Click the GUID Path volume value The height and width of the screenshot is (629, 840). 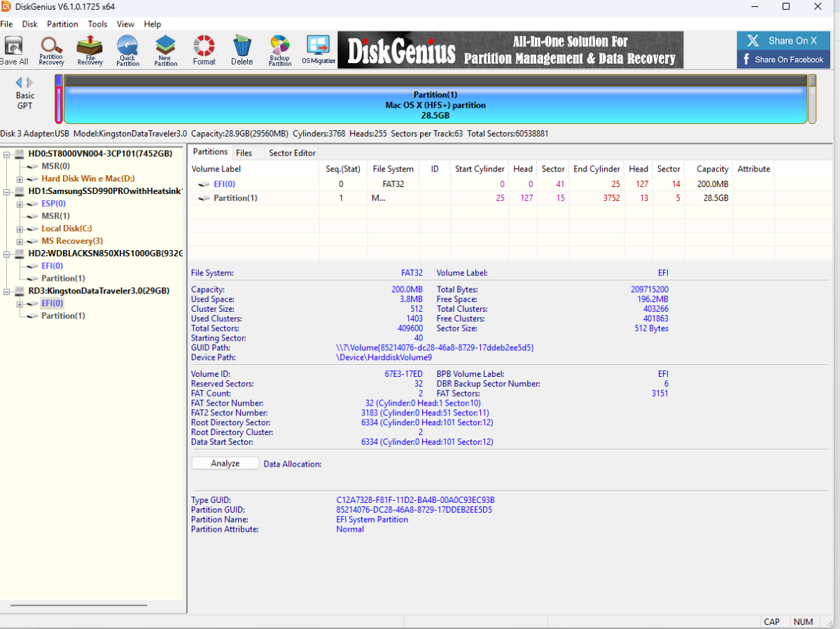click(435, 347)
